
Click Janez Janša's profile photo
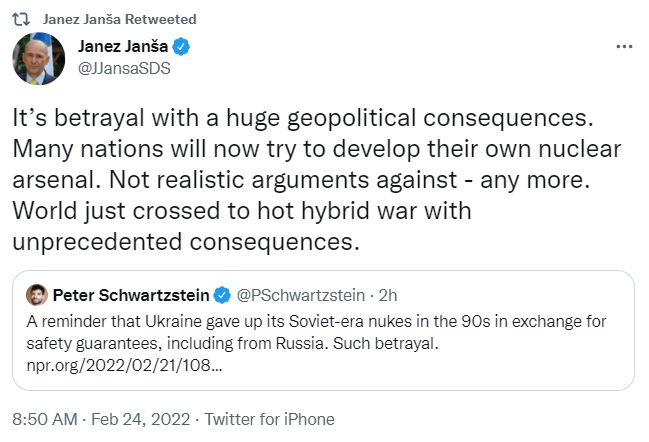pyautogui.click(x=39, y=57)
